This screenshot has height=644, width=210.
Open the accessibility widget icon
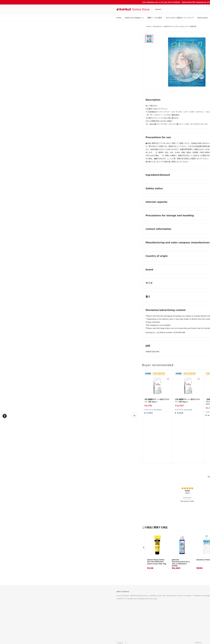click(x=4, y=416)
